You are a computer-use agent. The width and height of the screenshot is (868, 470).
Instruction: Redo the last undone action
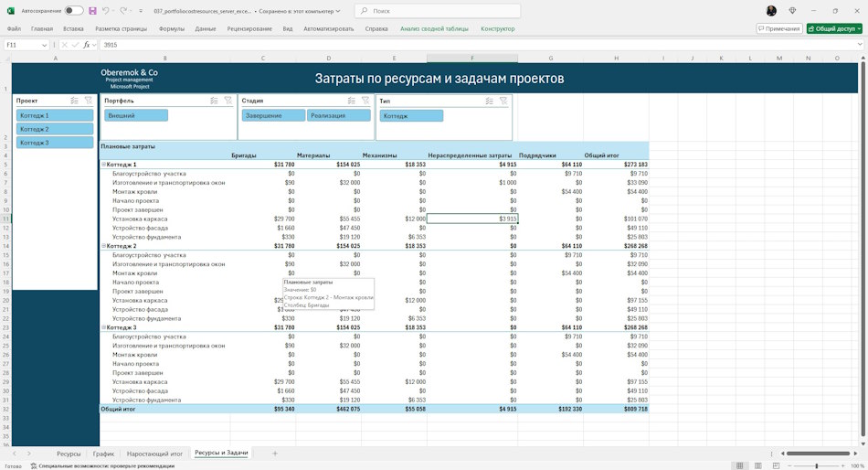[123, 11]
